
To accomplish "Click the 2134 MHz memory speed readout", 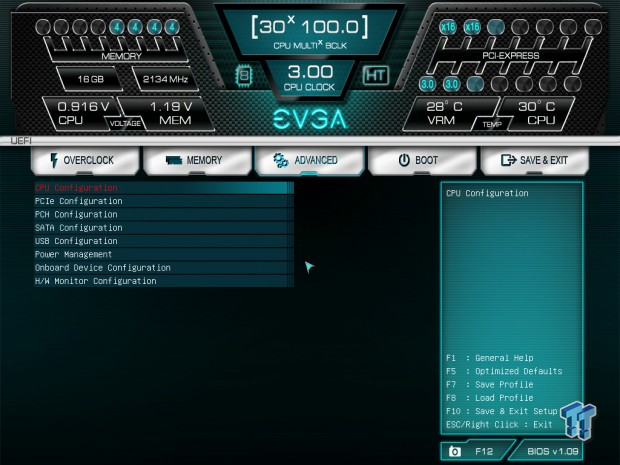I will pos(165,79).
